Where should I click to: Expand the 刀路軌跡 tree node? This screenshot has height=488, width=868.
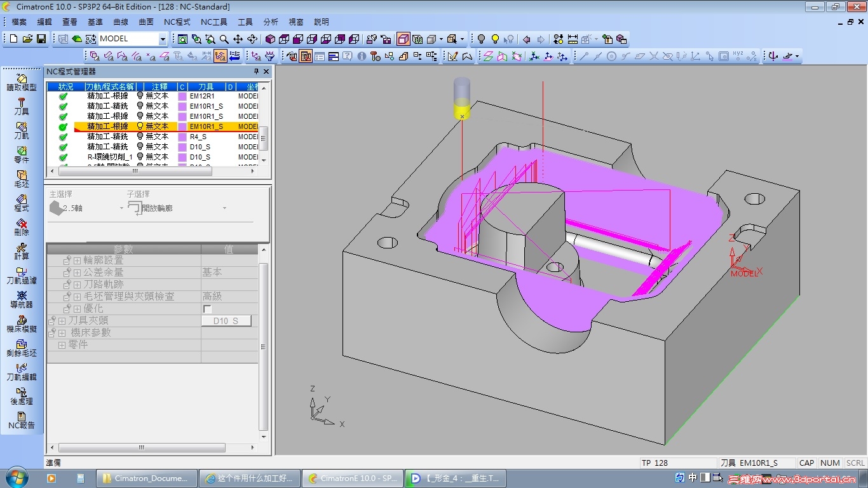[x=77, y=285]
